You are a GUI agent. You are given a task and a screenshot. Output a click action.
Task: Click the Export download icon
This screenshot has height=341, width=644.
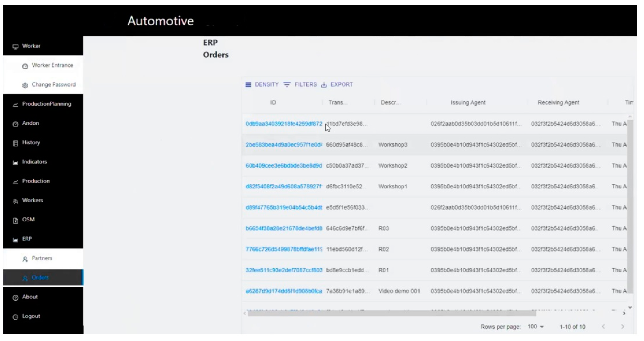click(x=324, y=85)
